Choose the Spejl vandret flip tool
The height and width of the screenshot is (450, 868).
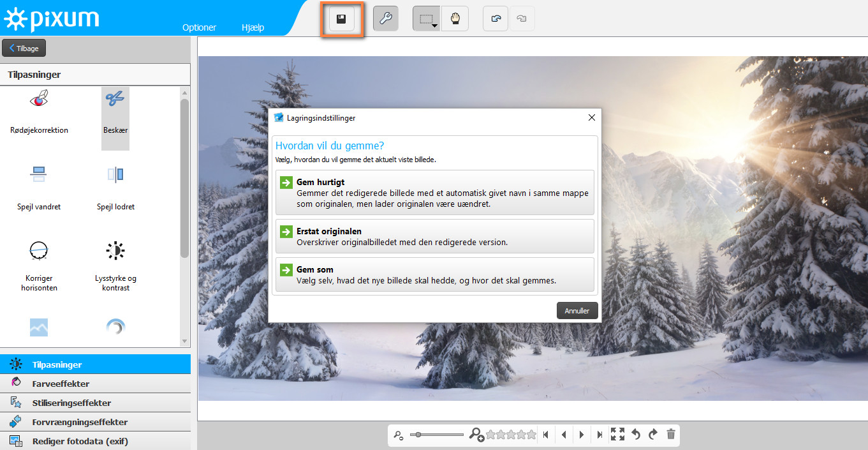point(39,187)
